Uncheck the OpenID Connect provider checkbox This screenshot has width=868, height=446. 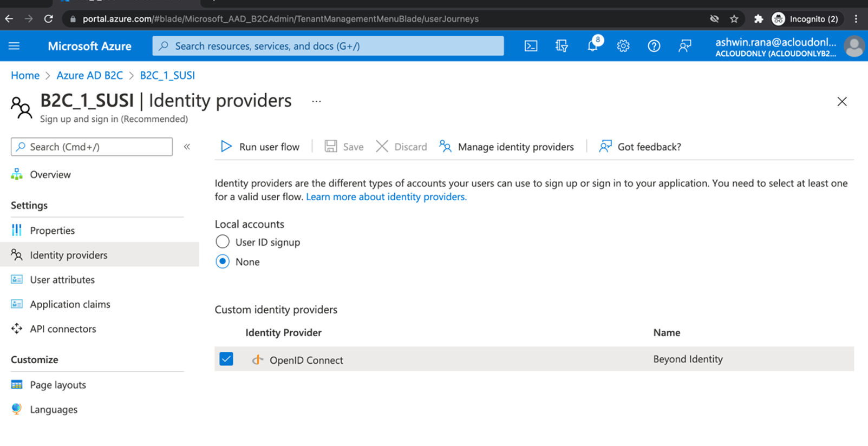pyautogui.click(x=226, y=359)
